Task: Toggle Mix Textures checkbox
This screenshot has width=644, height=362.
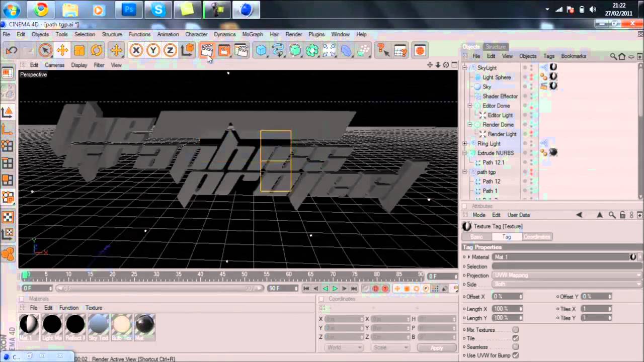Action: [516, 330]
